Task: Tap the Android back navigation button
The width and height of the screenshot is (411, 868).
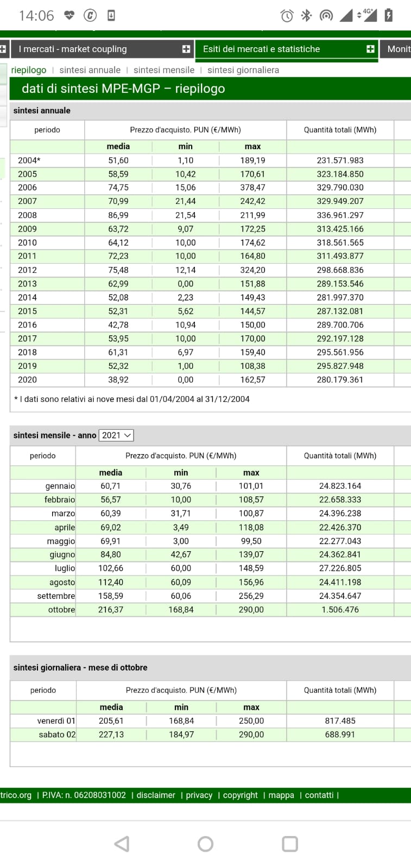Action: [122, 844]
